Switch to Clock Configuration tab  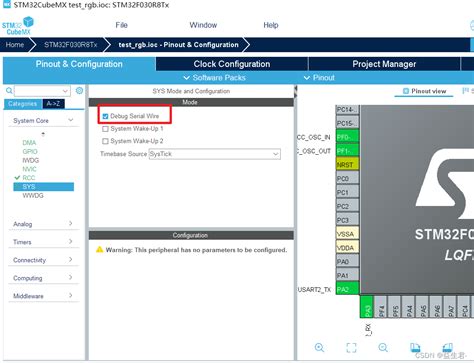click(232, 64)
